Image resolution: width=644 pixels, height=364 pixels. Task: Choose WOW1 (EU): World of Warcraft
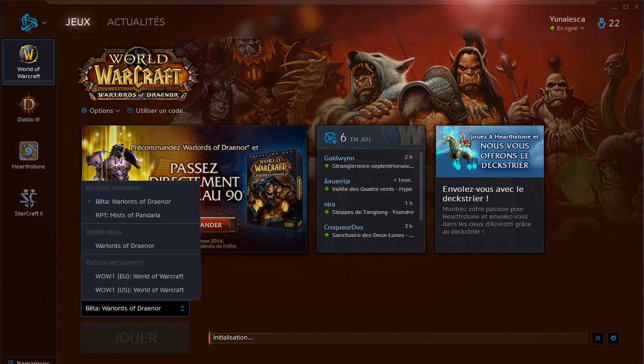pyautogui.click(x=139, y=276)
